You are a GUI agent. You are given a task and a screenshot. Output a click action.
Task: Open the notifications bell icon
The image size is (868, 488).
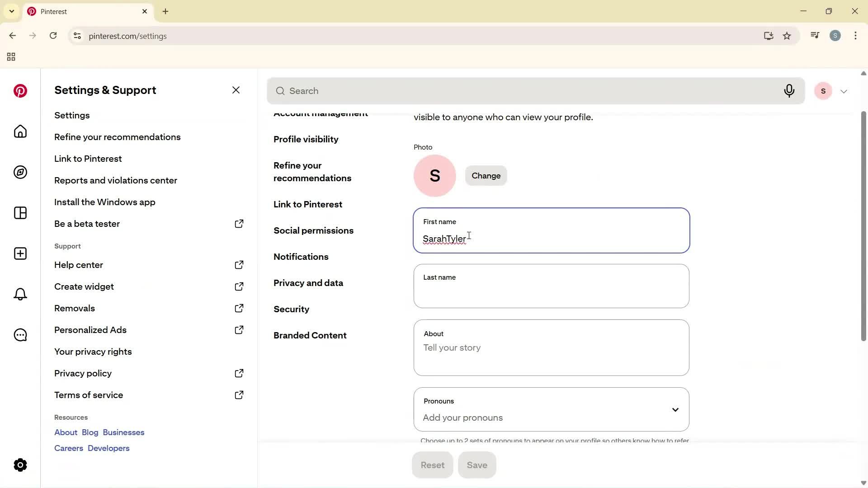click(20, 294)
